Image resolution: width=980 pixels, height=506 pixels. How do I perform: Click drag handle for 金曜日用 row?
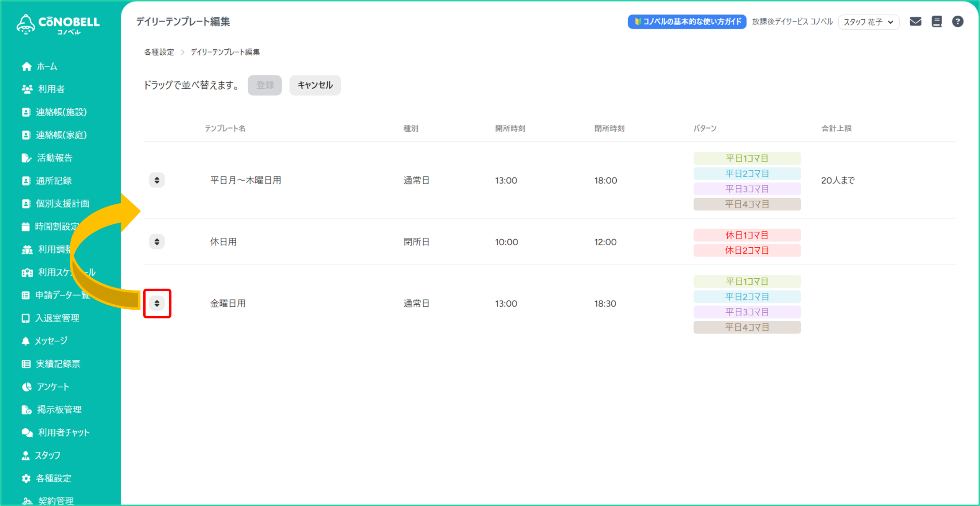(157, 304)
